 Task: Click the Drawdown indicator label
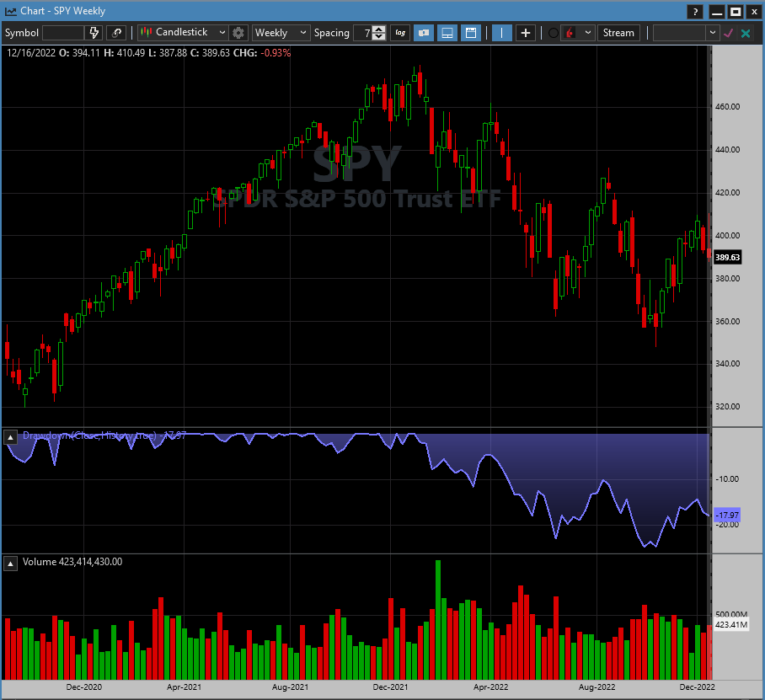pos(104,435)
